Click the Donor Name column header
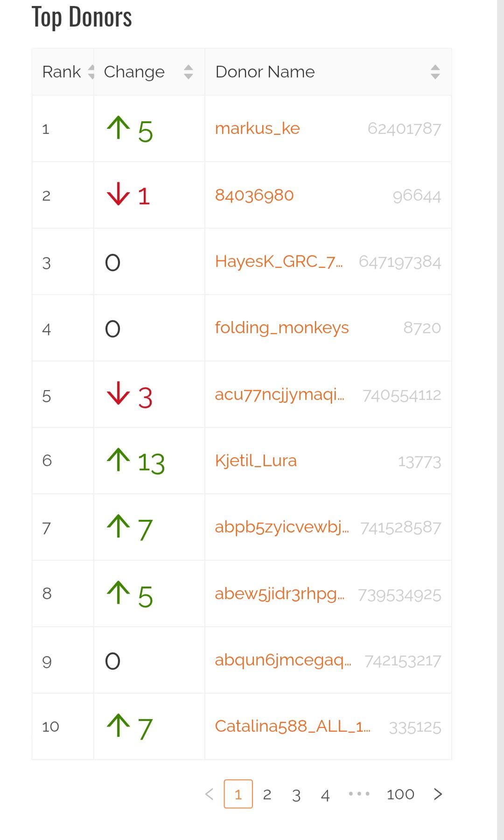504x840 pixels. tap(265, 72)
